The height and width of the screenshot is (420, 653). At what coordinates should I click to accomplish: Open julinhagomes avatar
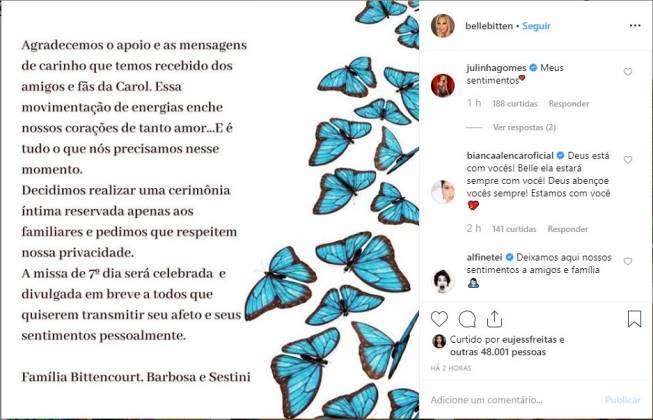pyautogui.click(x=443, y=85)
